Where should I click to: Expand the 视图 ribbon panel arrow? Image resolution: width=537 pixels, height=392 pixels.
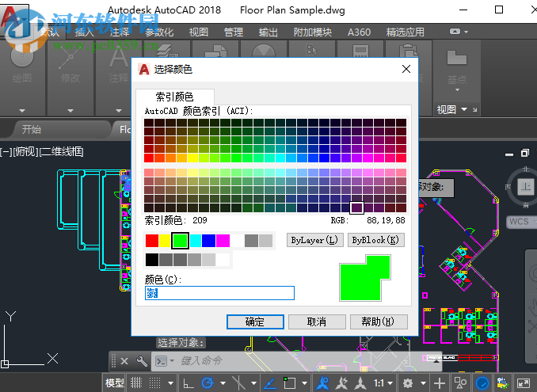pyautogui.click(x=464, y=109)
